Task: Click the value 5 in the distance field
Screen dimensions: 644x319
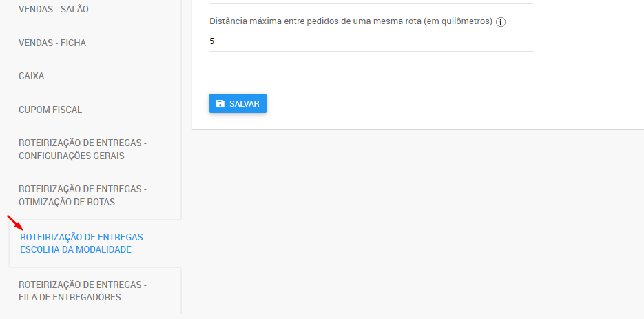Action: pyautogui.click(x=212, y=41)
